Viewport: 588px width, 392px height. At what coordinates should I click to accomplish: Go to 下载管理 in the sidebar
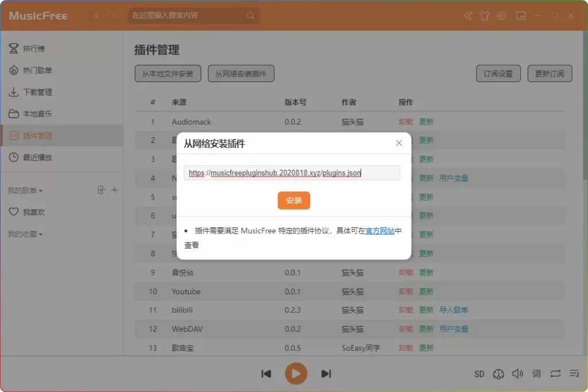62,92
